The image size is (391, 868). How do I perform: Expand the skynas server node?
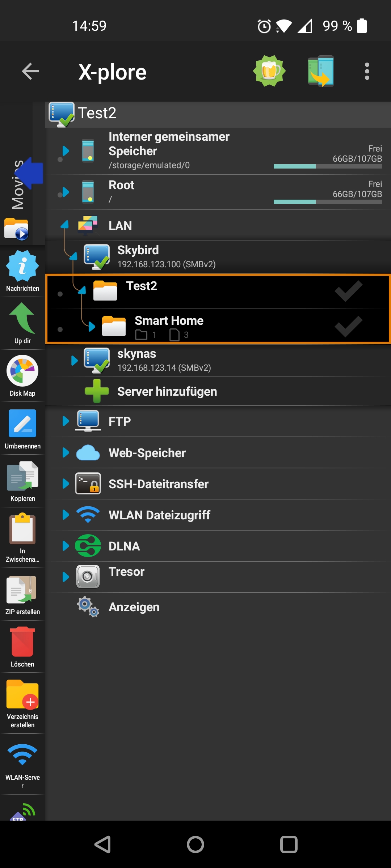(74, 360)
